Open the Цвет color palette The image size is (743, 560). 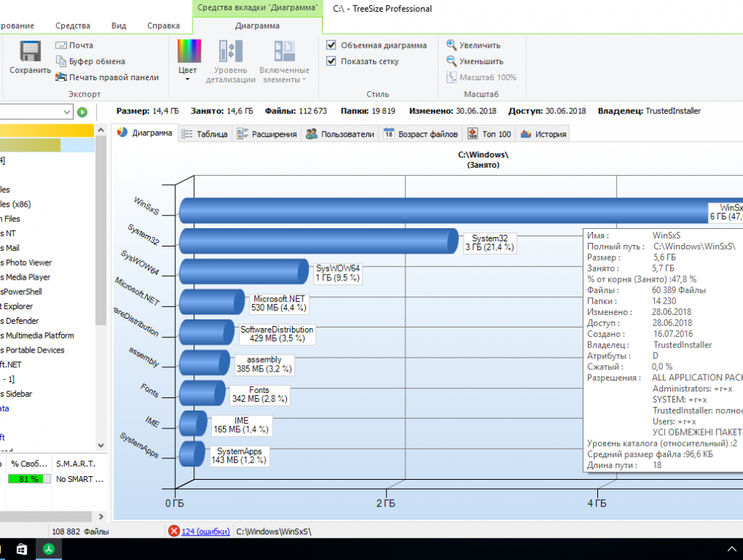[189, 52]
